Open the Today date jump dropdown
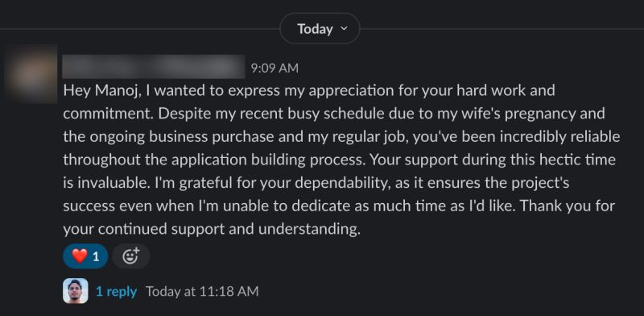 coord(320,29)
